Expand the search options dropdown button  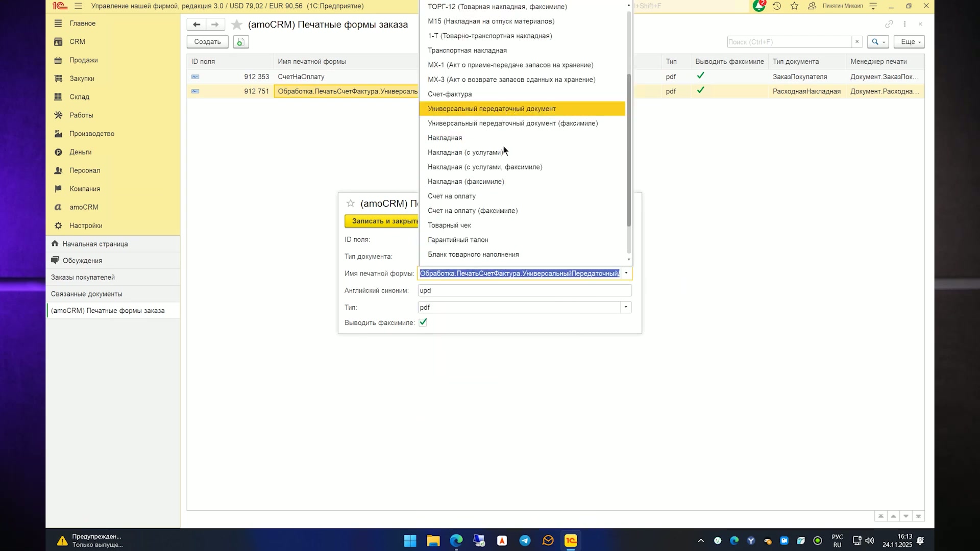click(878, 42)
